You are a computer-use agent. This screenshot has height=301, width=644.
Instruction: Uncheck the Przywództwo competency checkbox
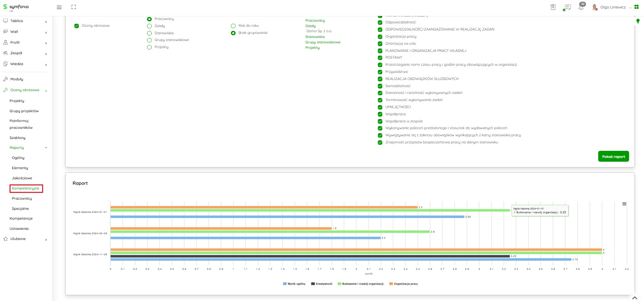coord(380,72)
